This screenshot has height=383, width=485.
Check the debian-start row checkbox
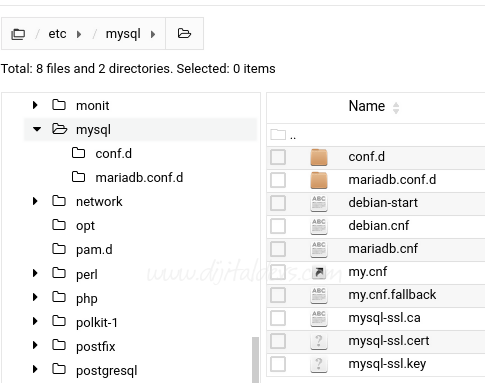278,203
